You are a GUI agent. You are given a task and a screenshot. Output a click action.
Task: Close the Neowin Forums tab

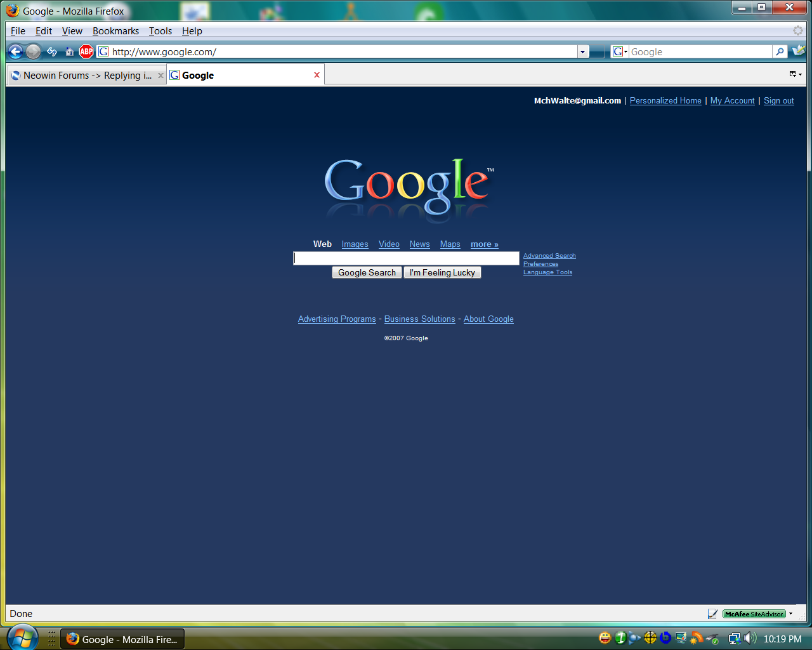[160, 76]
